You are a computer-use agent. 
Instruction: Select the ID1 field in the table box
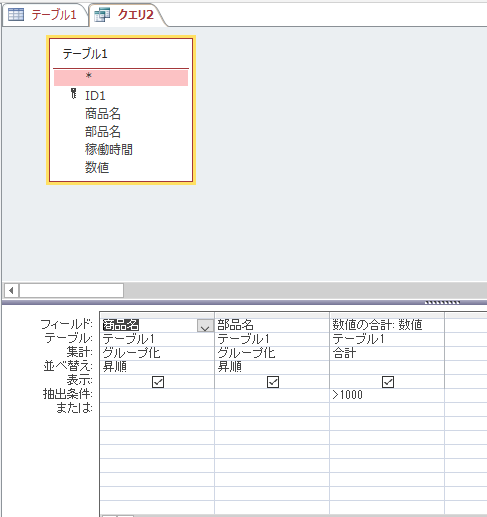point(95,96)
